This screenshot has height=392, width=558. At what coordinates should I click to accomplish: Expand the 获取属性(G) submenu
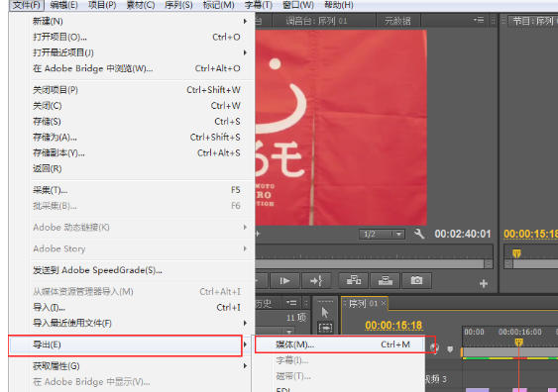tap(245, 365)
